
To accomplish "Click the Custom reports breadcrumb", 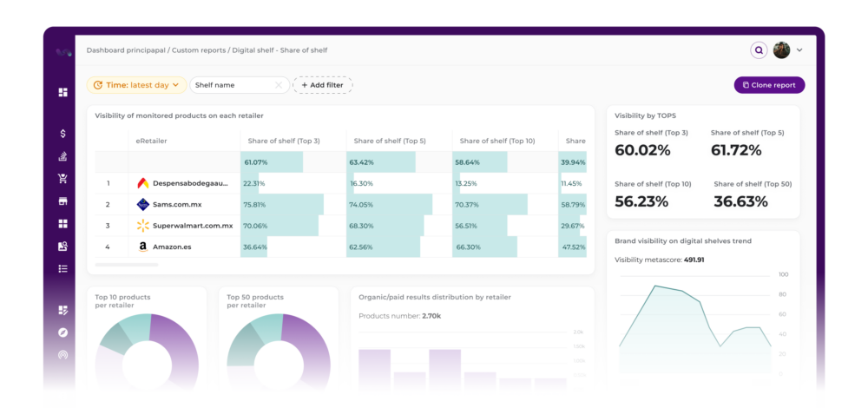I will [198, 50].
